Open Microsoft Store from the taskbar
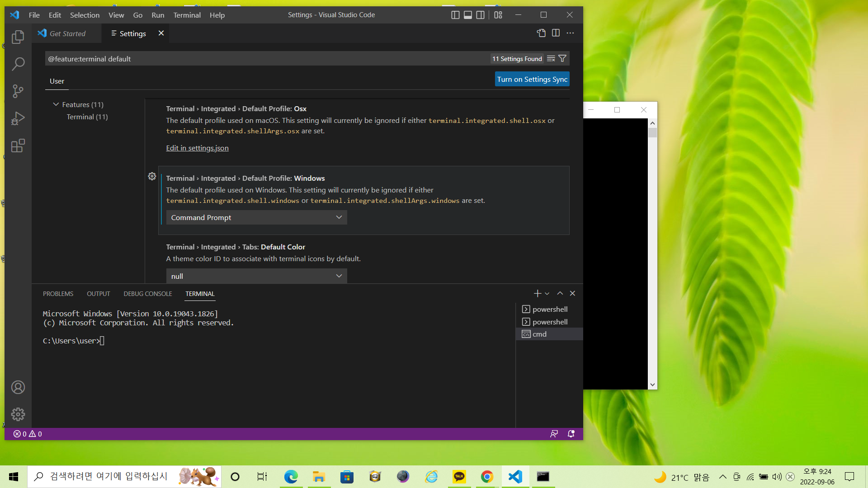The width and height of the screenshot is (868, 488). pos(347,477)
